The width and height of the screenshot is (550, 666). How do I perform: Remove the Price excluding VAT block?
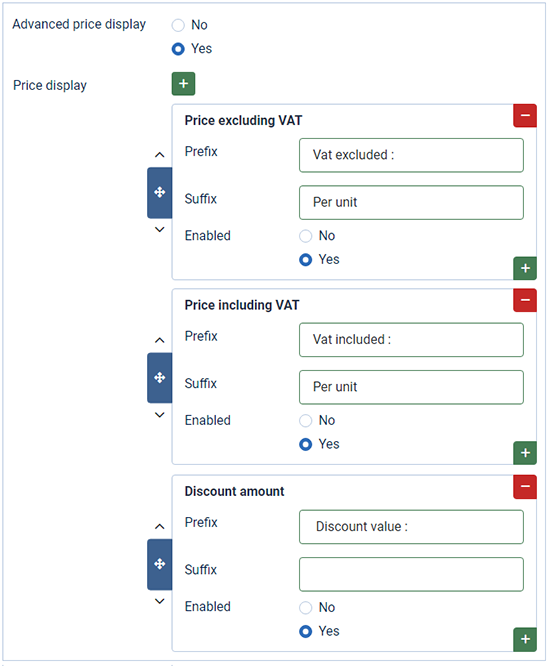pos(525,116)
